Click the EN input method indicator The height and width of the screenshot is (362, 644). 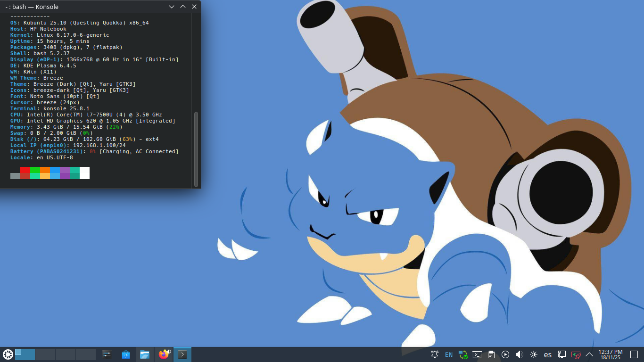coord(449,354)
